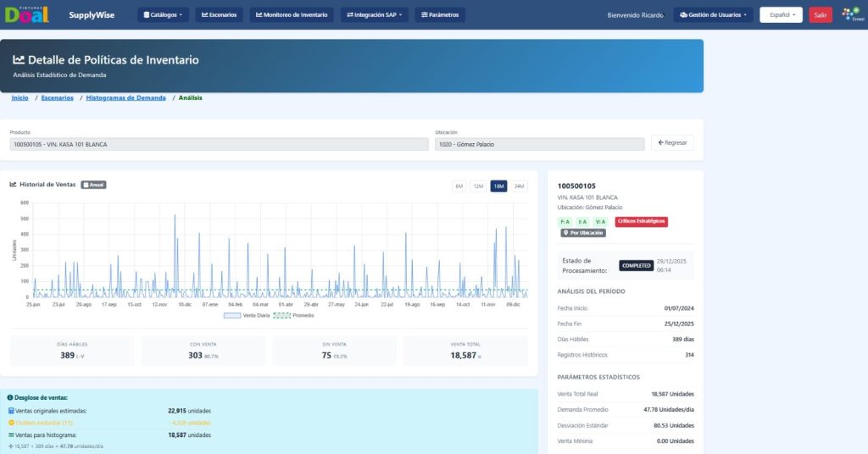Go to Parámetros in the navbar
Viewport: 868px width, 454px height.
(x=440, y=15)
